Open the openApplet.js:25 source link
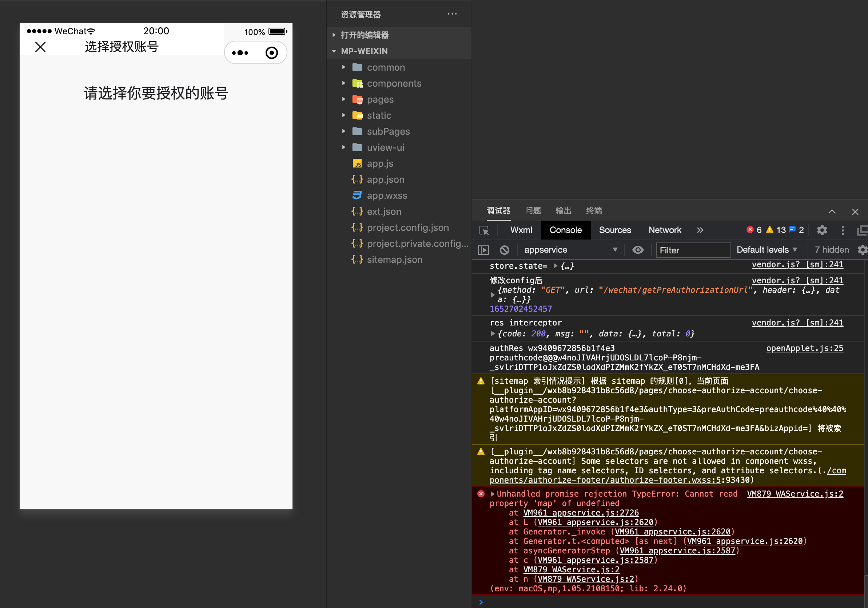The width and height of the screenshot is (868, 608). click(x=804, y=348)
